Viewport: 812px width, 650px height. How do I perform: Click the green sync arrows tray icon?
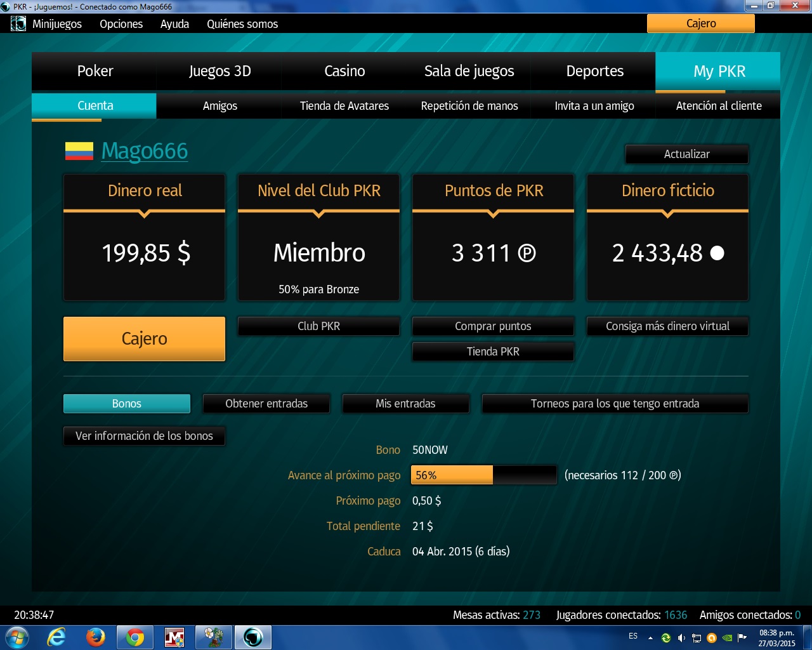tap(666, 638)
